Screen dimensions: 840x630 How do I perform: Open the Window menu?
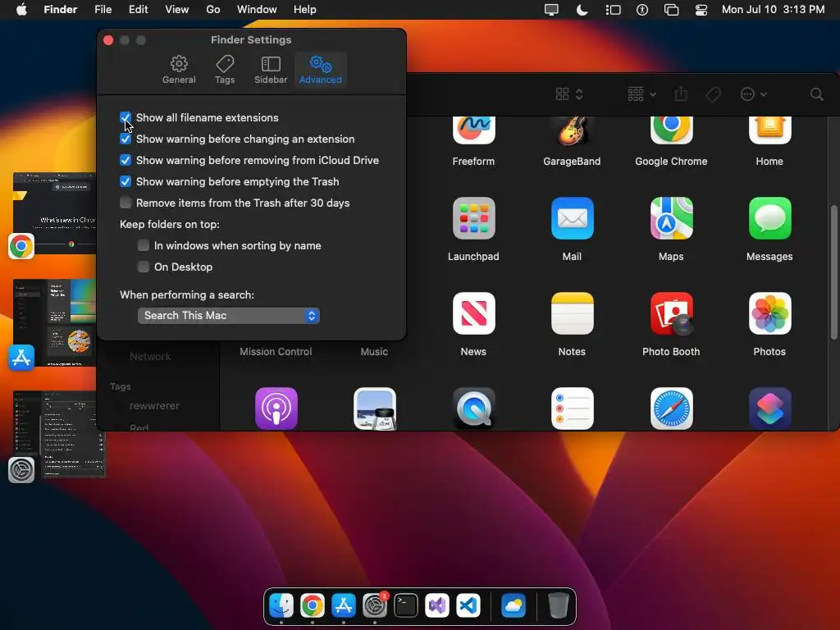[x=257, y=10]
